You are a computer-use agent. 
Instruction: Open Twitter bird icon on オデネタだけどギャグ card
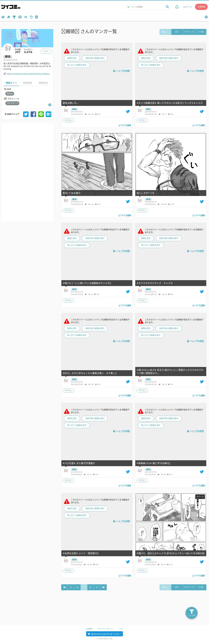coord(202,292)
